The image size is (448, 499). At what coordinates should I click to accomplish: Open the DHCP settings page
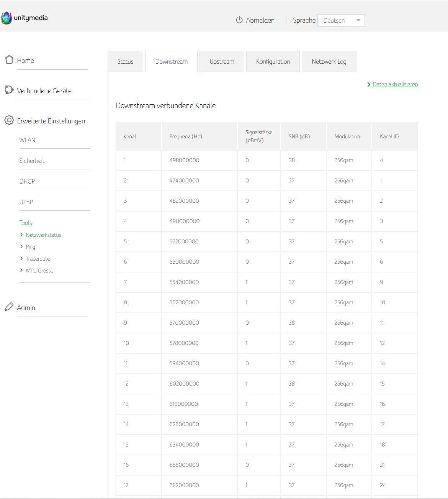[x=27, y=182]
